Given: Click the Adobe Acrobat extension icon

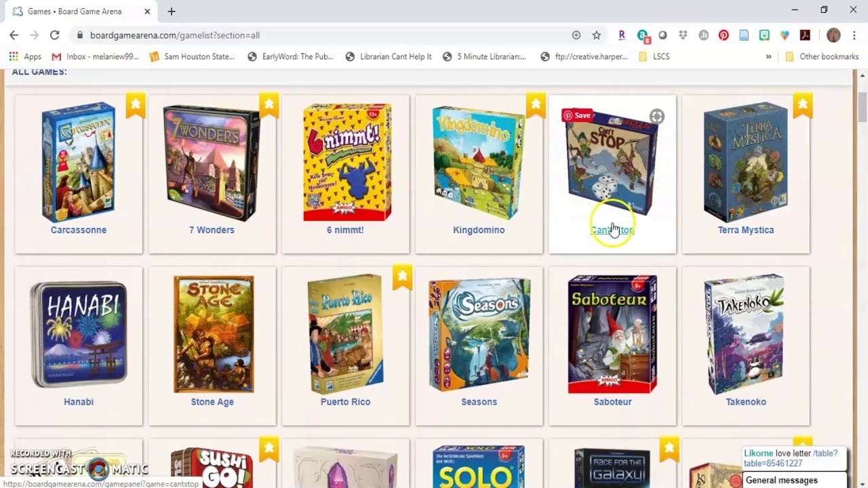Looking at the screenshot, I should [805, 35].
